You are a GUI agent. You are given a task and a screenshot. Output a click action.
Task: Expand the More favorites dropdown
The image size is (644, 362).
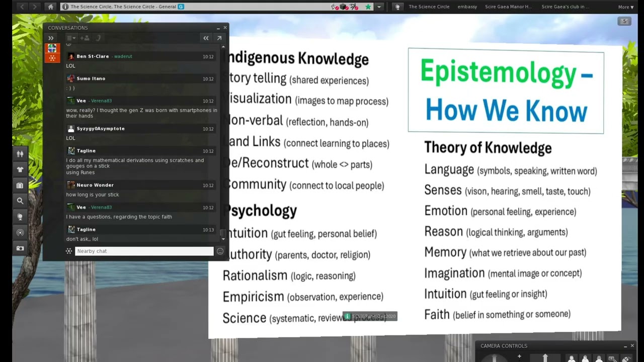pyautogui.click(x=625, y=7)
